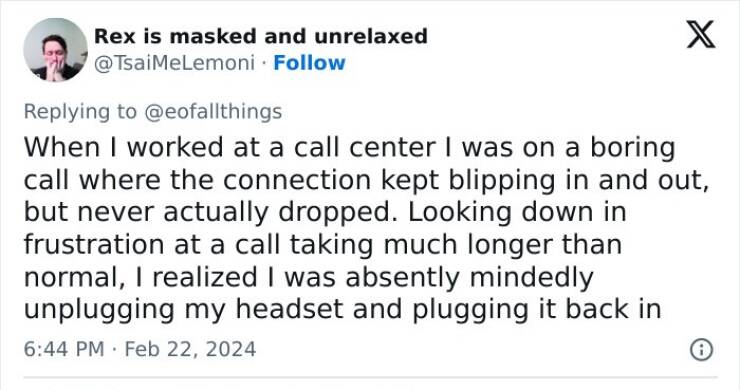This screenshot has height=390, width=740.
Task: Open the tweet info circle icon
Action: coord(701,350)
